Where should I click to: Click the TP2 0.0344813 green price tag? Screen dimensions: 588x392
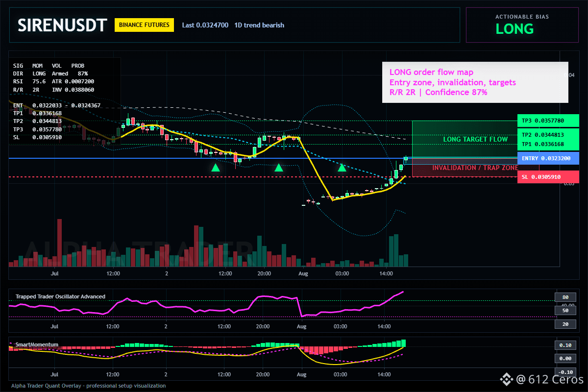pos(548,135)
